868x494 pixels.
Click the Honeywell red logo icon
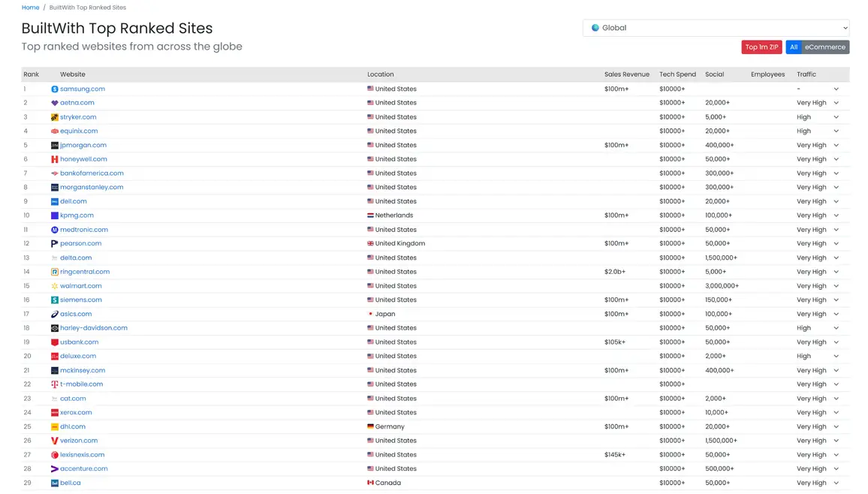(55, 159)
